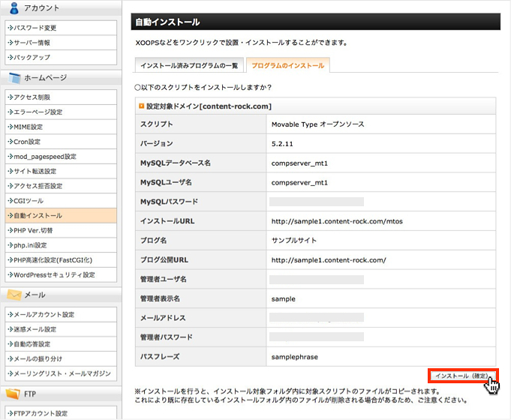Click MySQLデータベース名 value compserver_mt1
Image resolution: width=511 pixels, height=420 pixels.
coord(299,163)
